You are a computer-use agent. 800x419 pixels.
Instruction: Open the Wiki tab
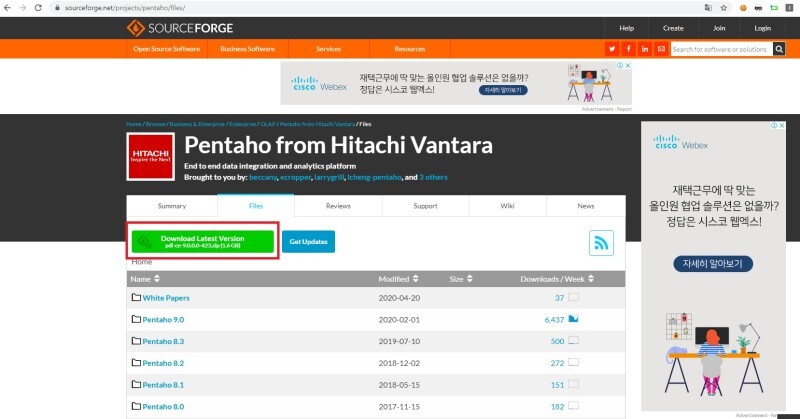[507, 206]
